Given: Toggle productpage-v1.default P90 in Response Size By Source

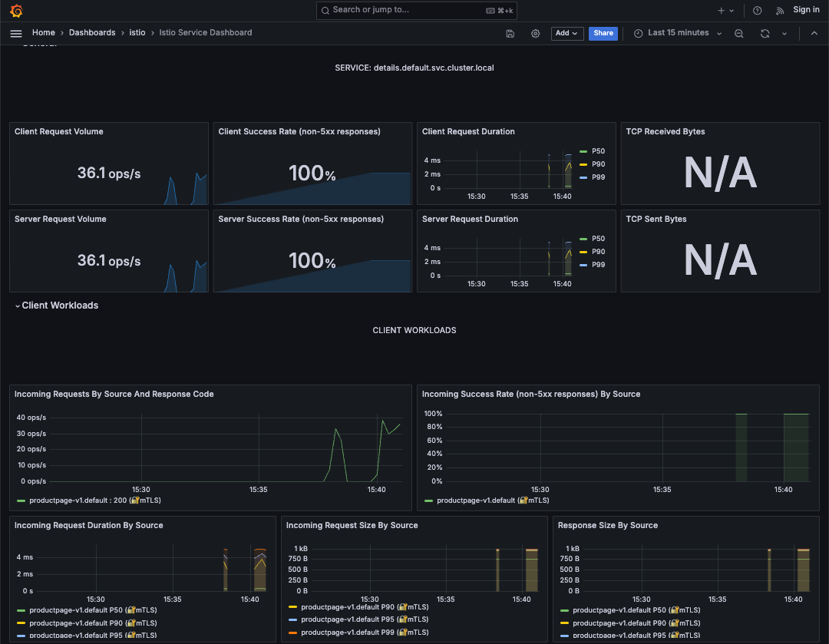Looking at the screenshot, I should 636,623.
